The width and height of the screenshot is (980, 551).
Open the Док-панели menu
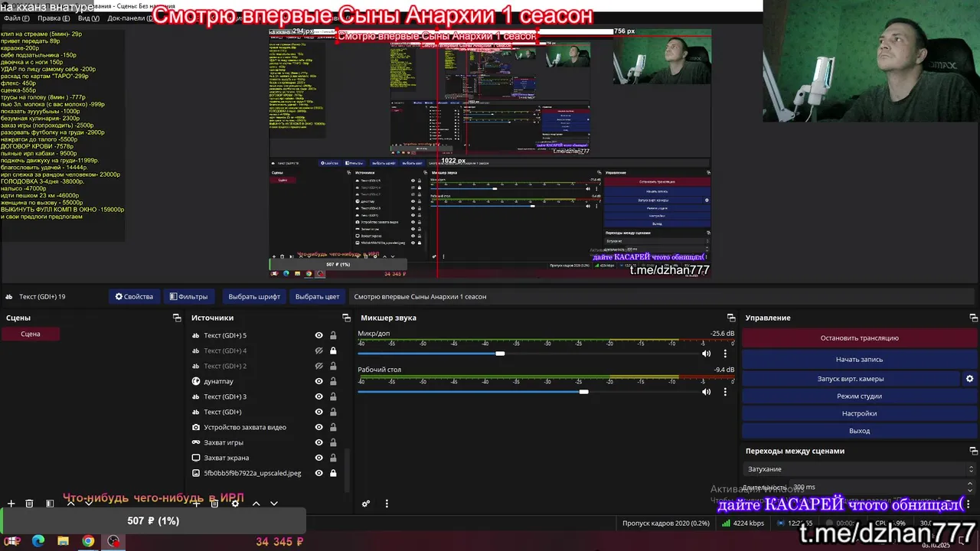pyautogui.click(x=130, y=18)
